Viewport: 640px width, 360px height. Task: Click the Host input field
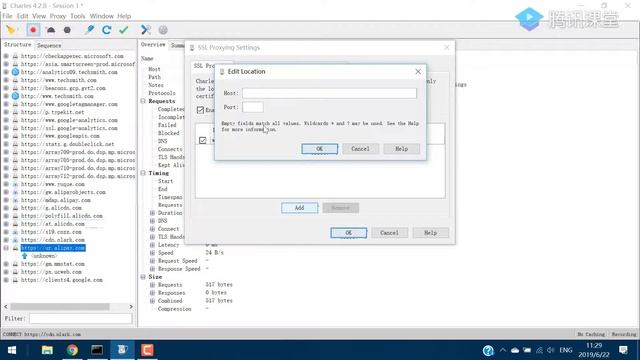click(329, 93)
